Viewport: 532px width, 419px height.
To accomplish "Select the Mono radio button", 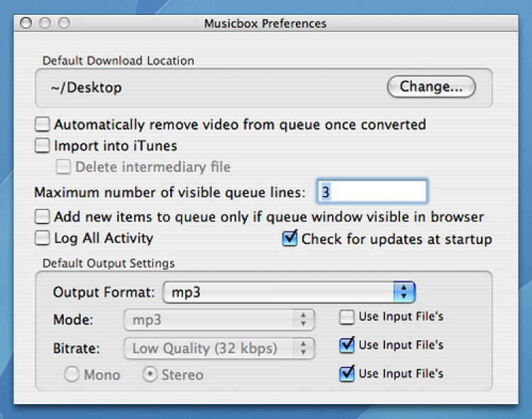I will [72, 375].
